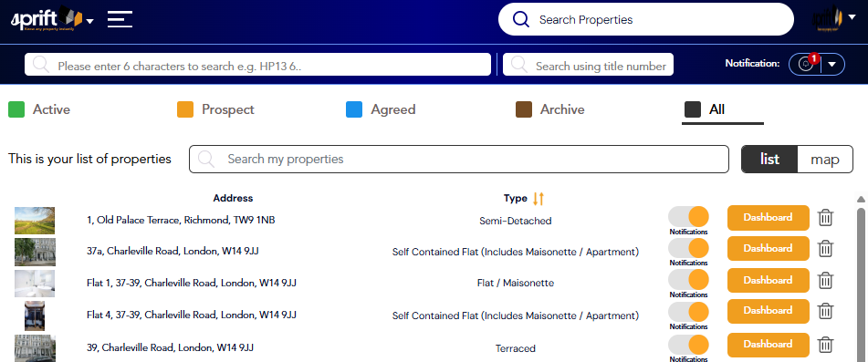Click magnifier icon in title number search
Viewport: 868px width, 362px height.
click(518, 65)
